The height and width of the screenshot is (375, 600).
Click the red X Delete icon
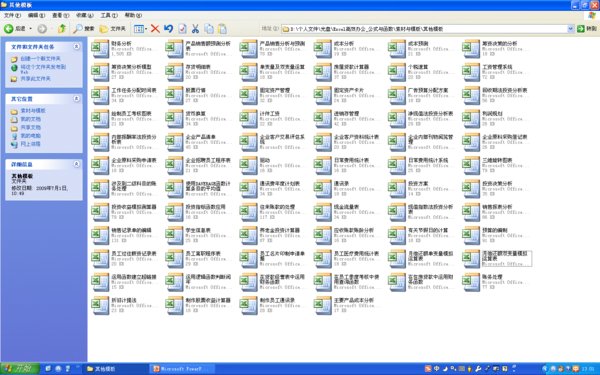(x=155, y=29)
